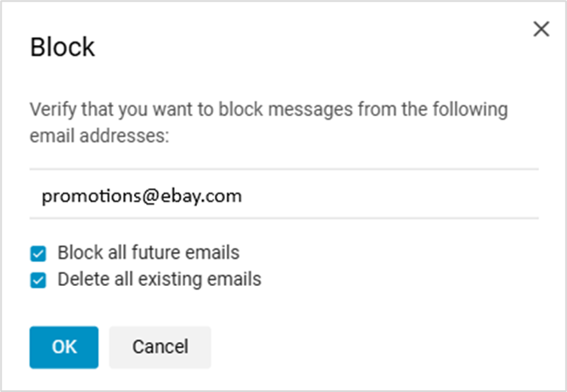567x392 pixels.
Task: Close the Block dialog with the X
Action: pos(541,29)
